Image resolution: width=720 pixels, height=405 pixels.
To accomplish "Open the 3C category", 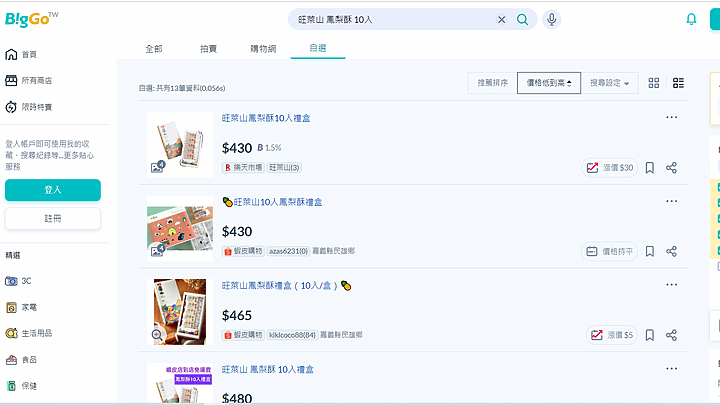I will tap(18, 281).
